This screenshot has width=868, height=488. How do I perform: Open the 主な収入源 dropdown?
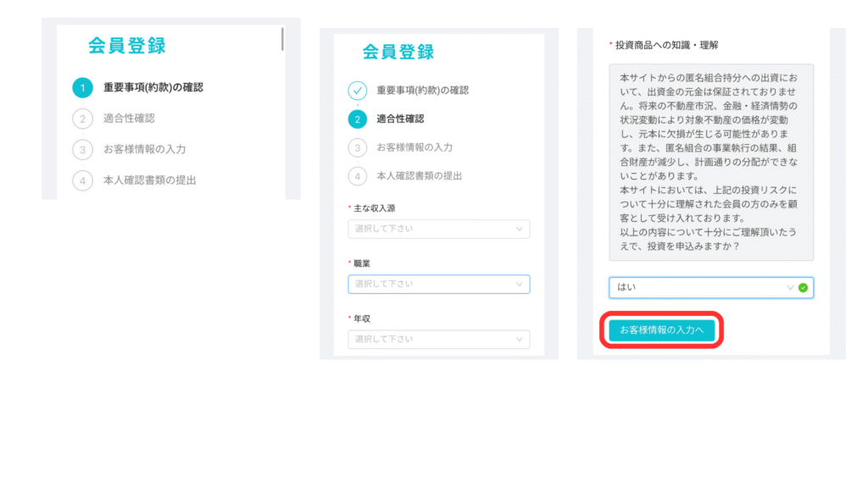[x=439, y=229]
